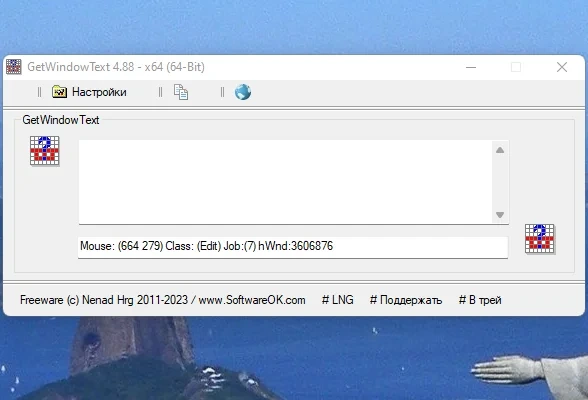The height and width of the screenshot is (400, 588).
Task: Click the text area scroll down arrow
Action: 500,215
